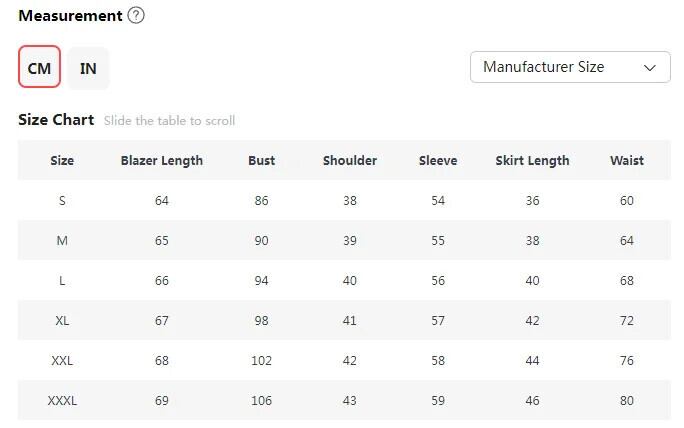Switch measurement units to IN
This screenshot has height=428, width=684.
pyautogui.click(x=88, y=68)
